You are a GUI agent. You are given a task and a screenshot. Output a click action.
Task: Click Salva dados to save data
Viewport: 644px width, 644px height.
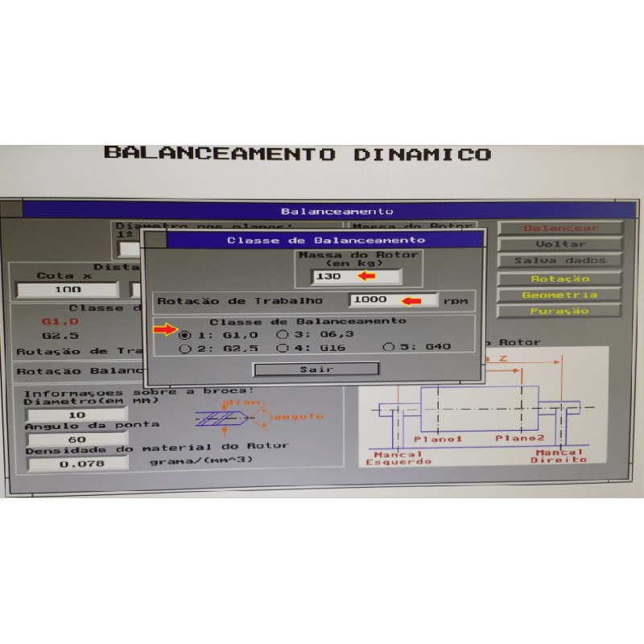[x=559, y=260]
